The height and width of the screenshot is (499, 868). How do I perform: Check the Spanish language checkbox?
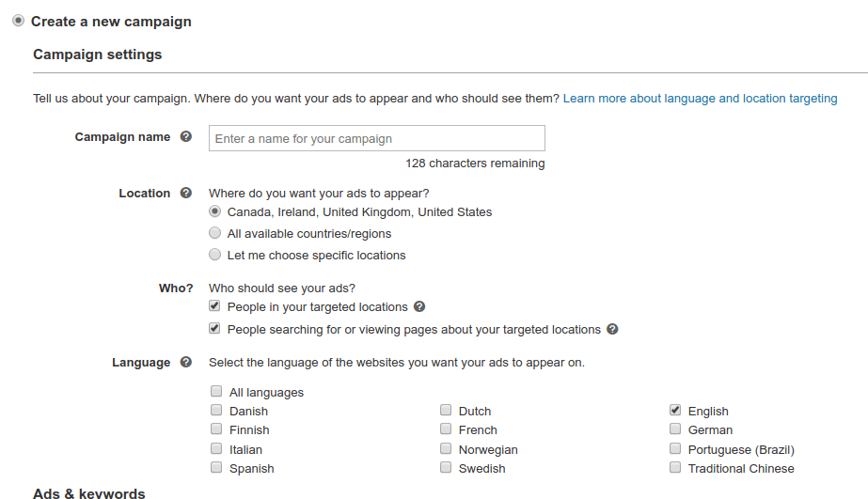tap(216, 467)
